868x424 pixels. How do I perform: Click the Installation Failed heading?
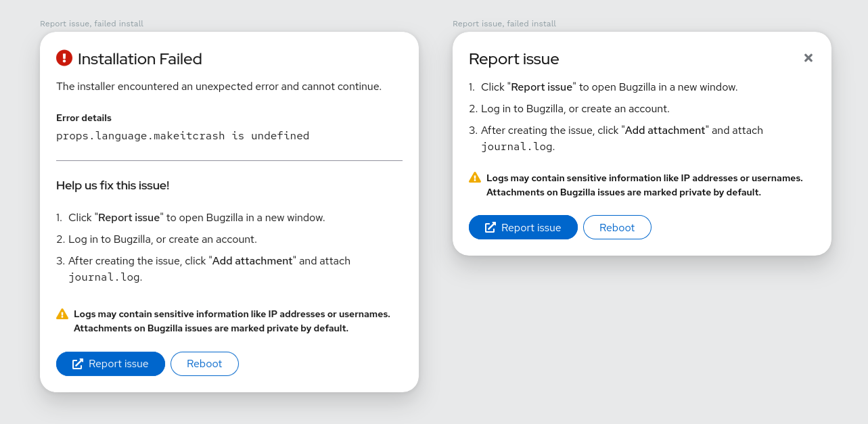[140, 59]
